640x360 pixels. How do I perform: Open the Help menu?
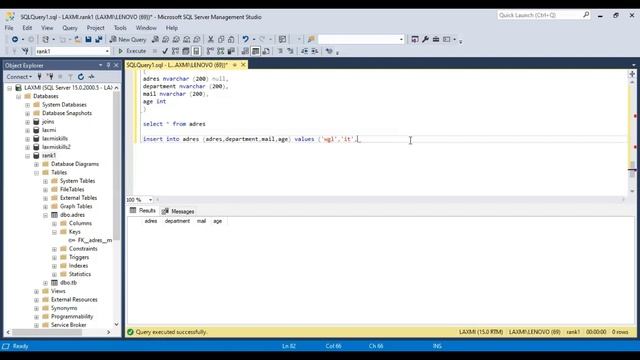tap(171, 28)
